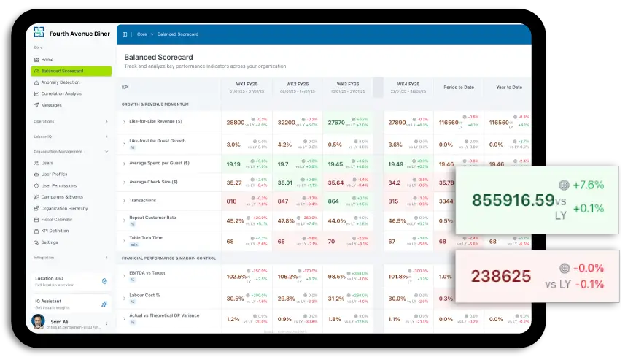Expand the Like-for-Like Guest Growth row
Viewport: 644px width, 357px height.
[x=124, y=144]
